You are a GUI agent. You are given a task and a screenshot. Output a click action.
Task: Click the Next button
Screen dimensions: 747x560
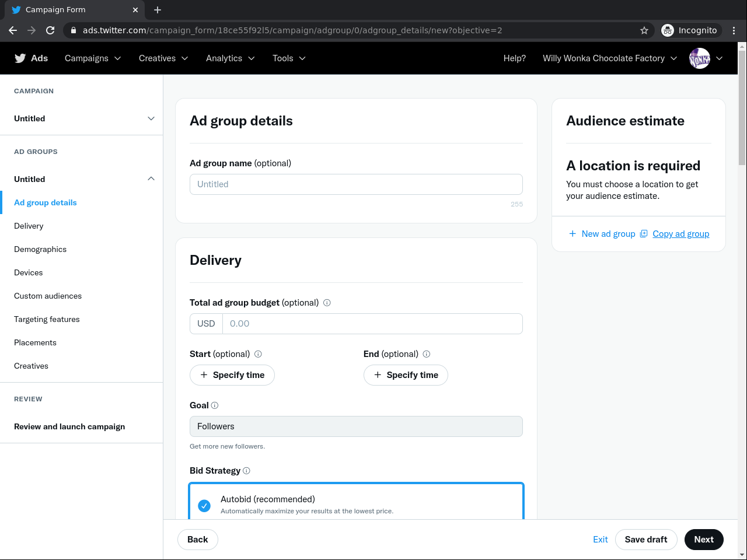click(704, 540)
